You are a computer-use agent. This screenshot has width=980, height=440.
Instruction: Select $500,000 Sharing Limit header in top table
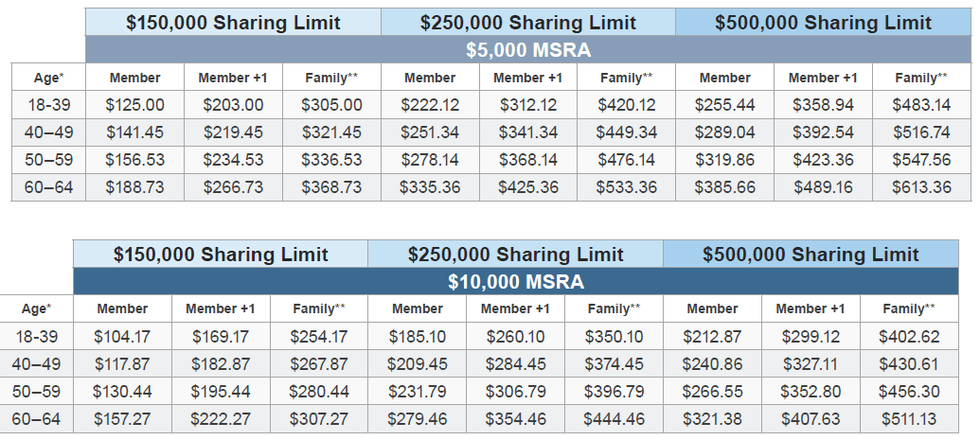[x=823, y=23]
